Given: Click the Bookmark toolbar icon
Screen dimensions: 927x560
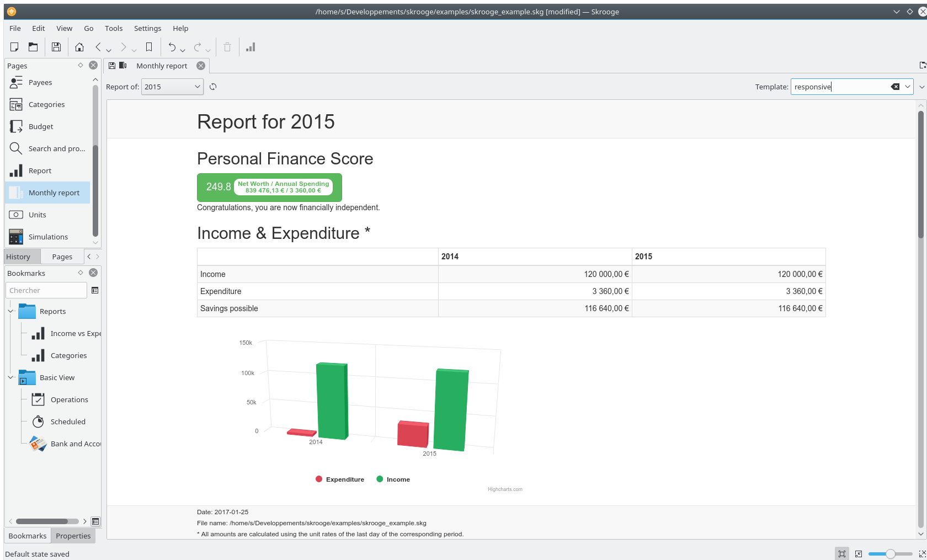Looking at the screenshot, I should (x=149, y=47).
